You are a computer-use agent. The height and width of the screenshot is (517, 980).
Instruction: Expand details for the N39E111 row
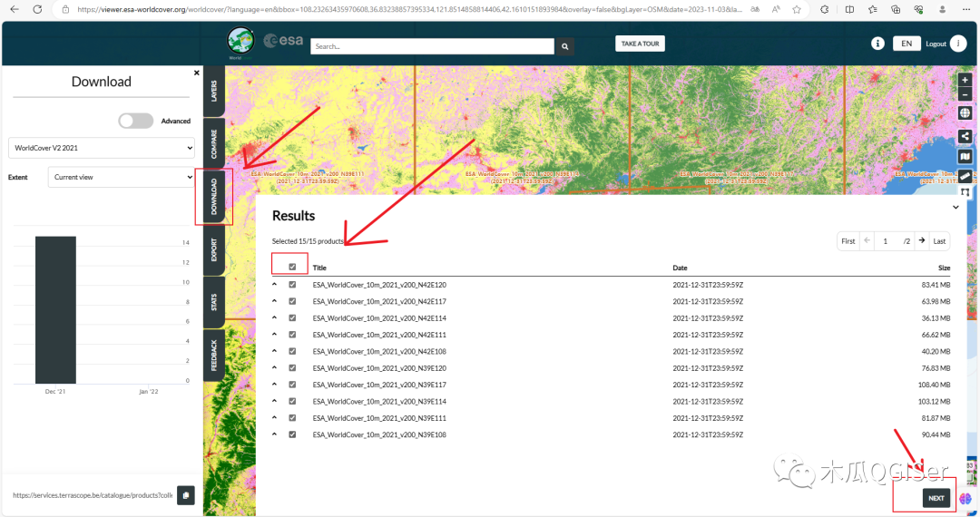pos(274,418)
